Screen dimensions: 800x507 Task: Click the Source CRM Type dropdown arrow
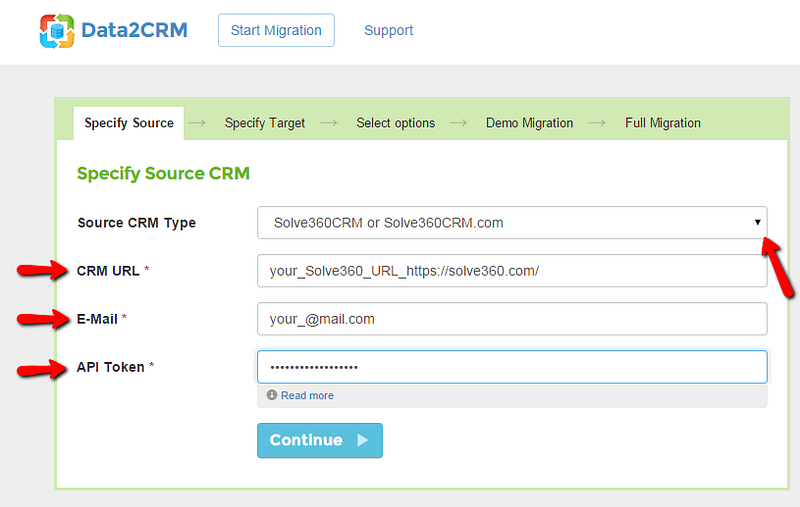(x=757, y=222)
